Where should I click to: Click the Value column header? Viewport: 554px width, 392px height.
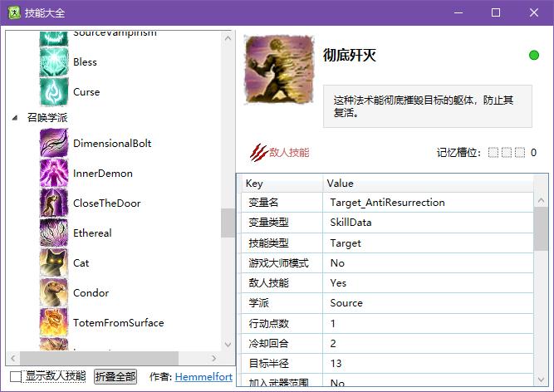tap(428, 184)
